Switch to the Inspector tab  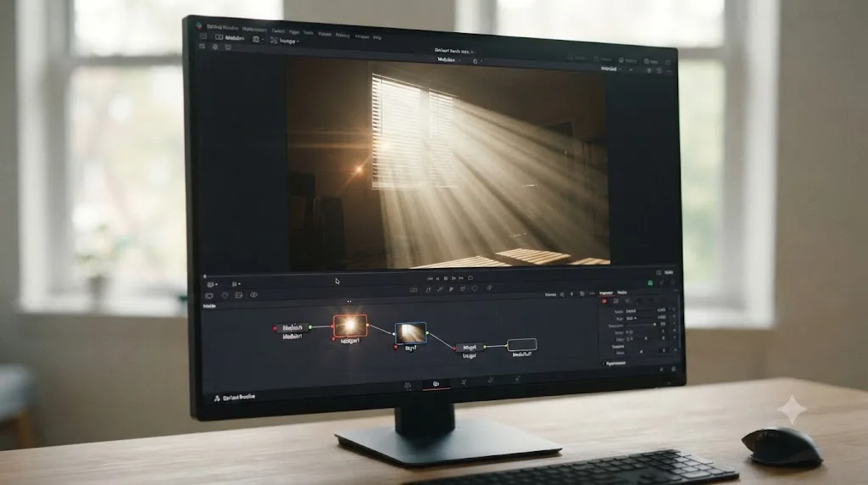(606, 293)
